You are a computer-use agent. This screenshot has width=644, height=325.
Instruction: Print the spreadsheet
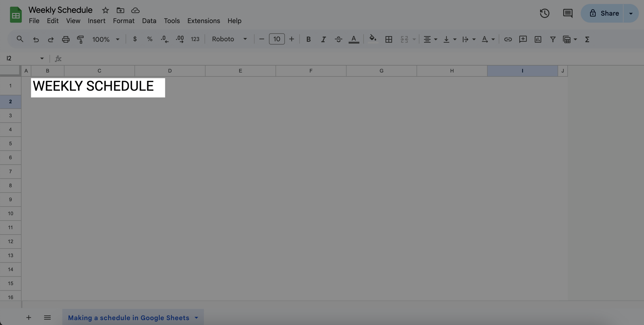pos(66,40)
